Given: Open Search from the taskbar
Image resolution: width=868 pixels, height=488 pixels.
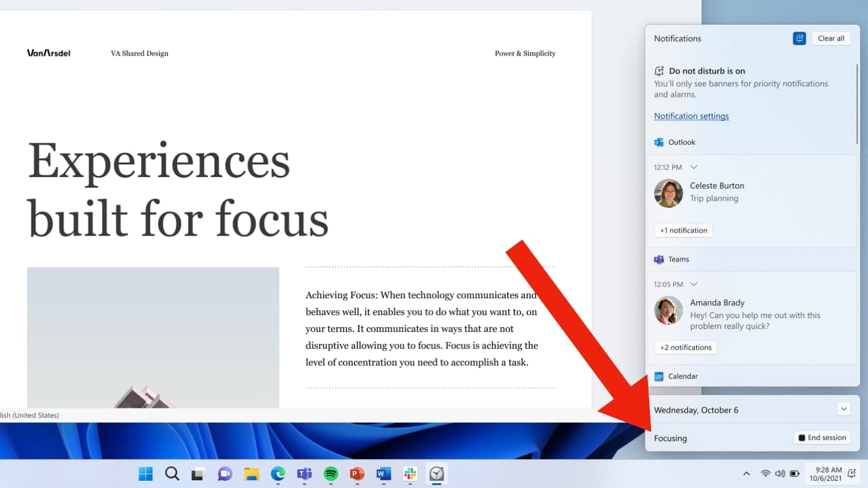Looking at the screenshot, I should tap(172, 474).
